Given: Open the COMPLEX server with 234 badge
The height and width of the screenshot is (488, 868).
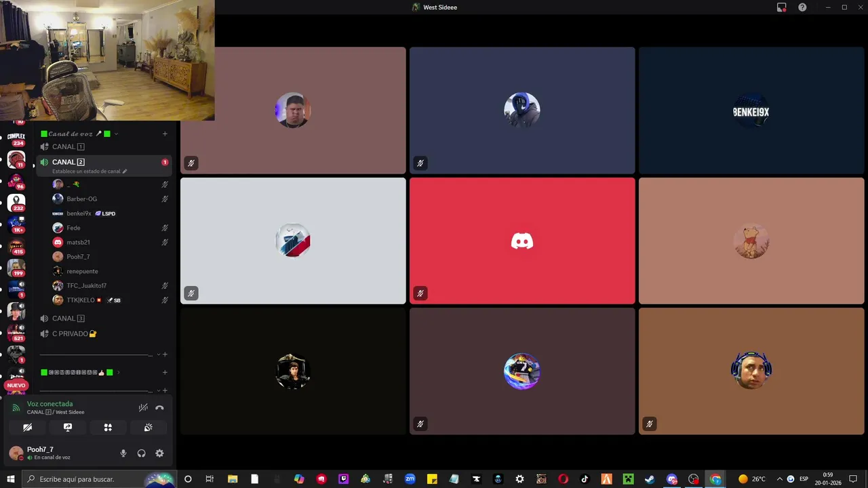Looking at the screenshot, I should (x=16, y=139).
